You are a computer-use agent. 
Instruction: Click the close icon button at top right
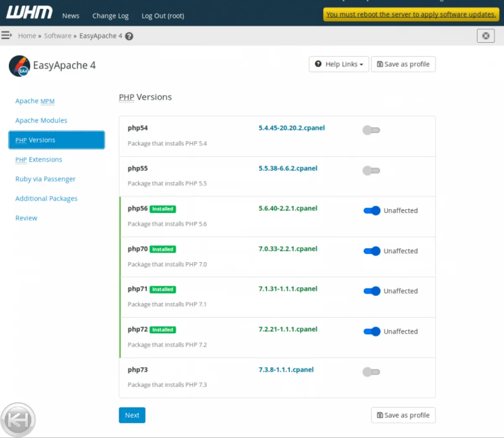click(486, 36)
